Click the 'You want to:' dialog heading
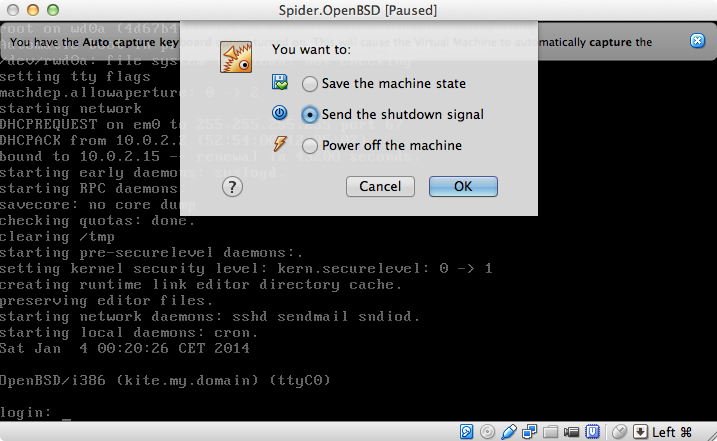717x441 pixels. click(x=311, y=49)
